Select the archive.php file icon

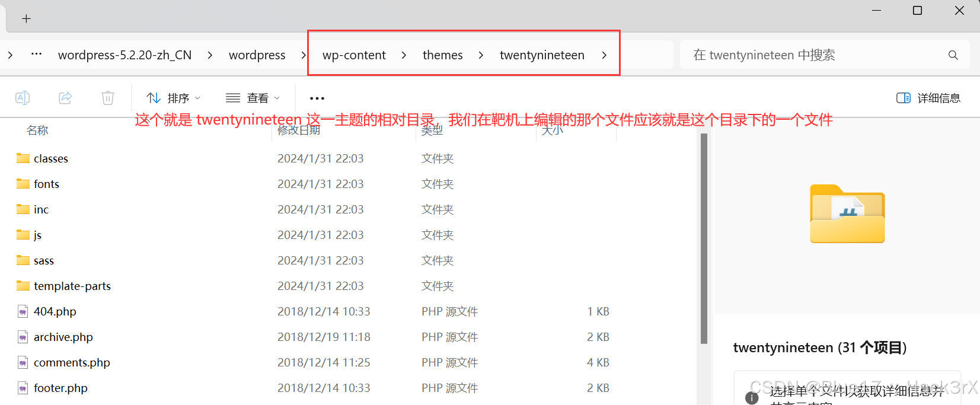pyautogui.click(x=23, y=337)
